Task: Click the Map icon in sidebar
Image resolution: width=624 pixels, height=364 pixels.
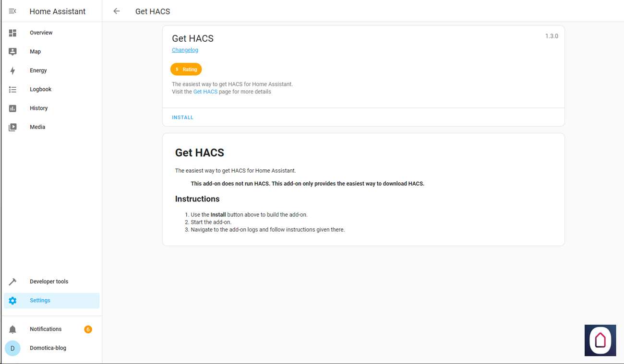Action: pyautogui.click(x=13, y=52)
